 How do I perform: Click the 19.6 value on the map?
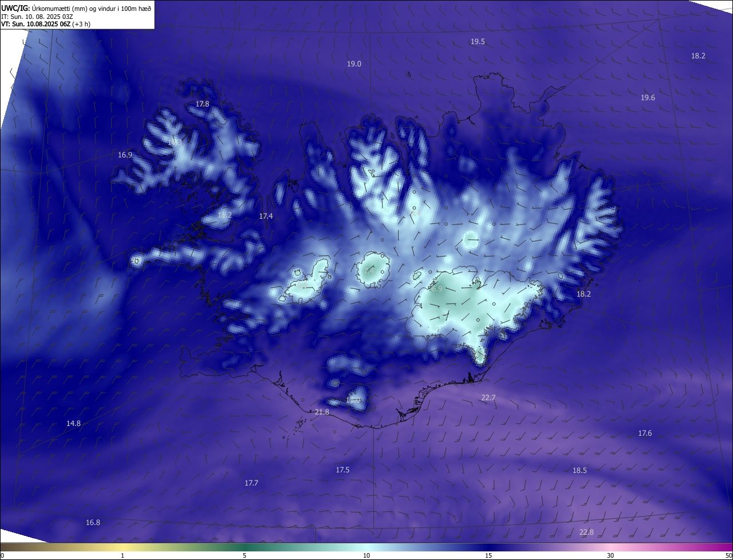tap(648, 98)
